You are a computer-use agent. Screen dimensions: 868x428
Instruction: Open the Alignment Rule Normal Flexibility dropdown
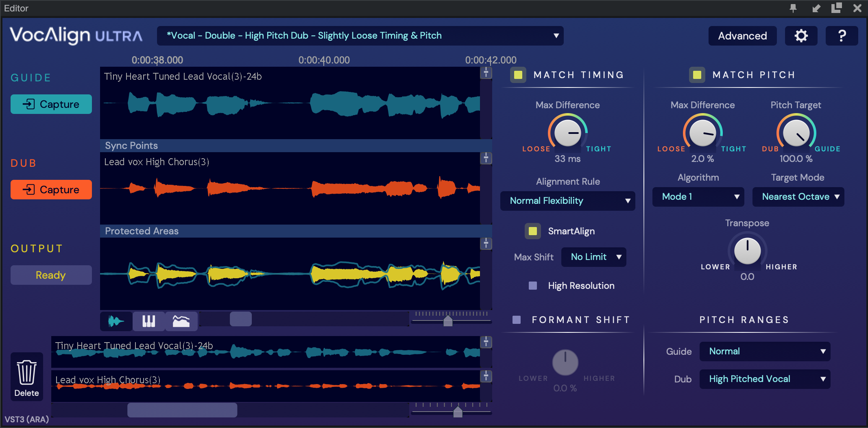567,201
